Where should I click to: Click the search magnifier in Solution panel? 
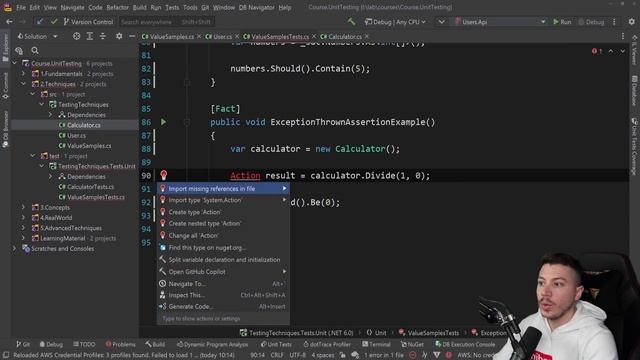tap(35, 50)
